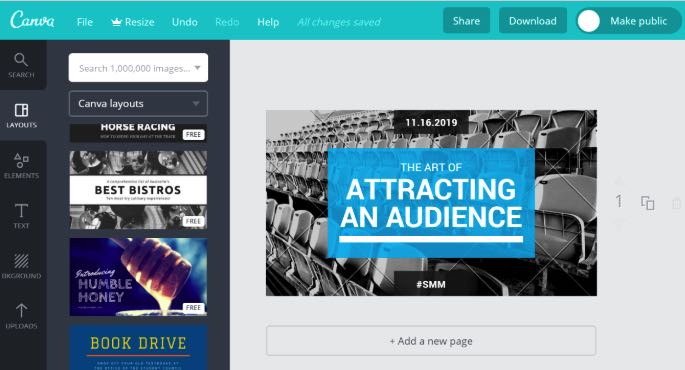Open the Help menu
The image size is (685, 370).
click(268, 22)
